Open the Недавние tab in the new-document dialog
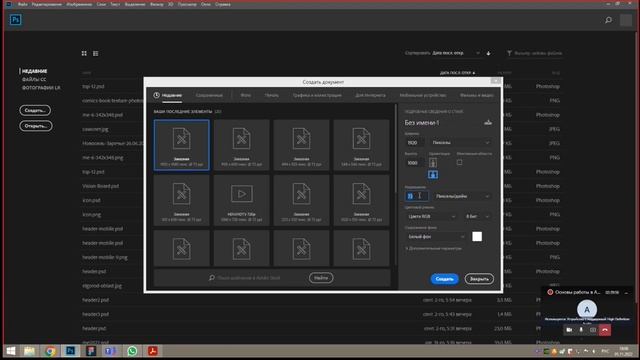 tap(171, 95)
